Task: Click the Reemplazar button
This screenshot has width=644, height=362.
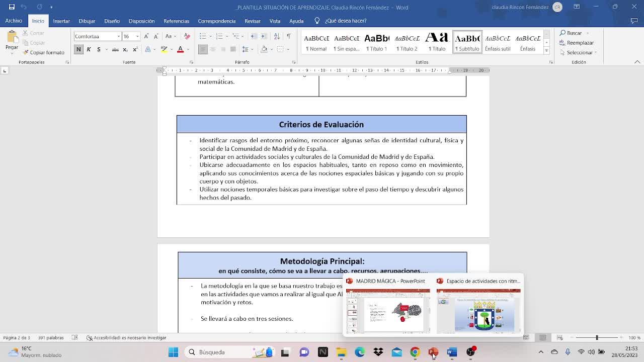Action: 577,43
